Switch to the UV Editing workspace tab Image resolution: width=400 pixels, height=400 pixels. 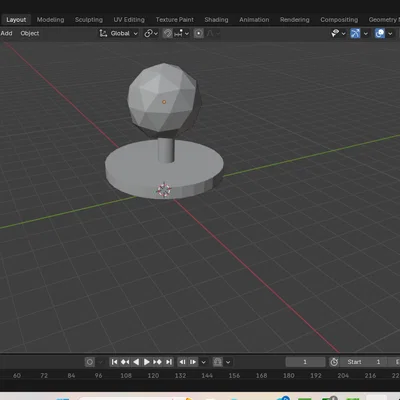(x=129, y=20)
